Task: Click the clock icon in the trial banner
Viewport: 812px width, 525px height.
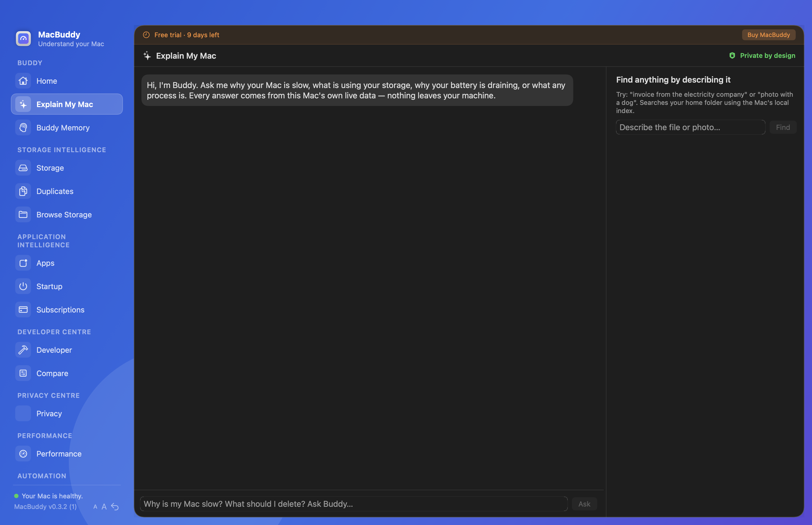Action: point(146,35)
